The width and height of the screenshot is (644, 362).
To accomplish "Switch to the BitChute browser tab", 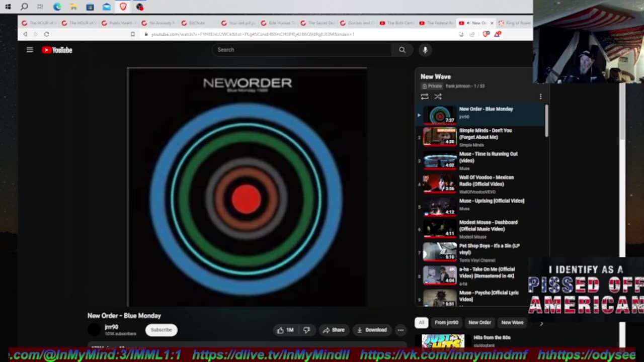I will (x=198, y=23).
